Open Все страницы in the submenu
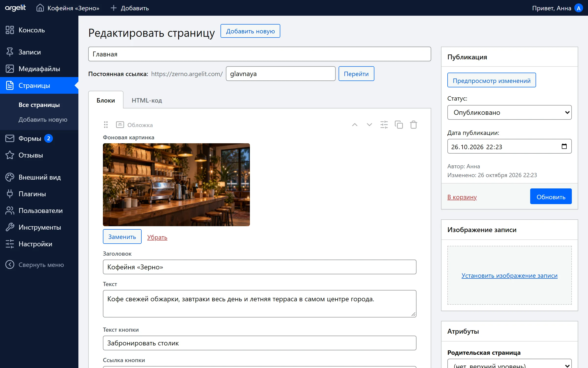 pos(39,105)
